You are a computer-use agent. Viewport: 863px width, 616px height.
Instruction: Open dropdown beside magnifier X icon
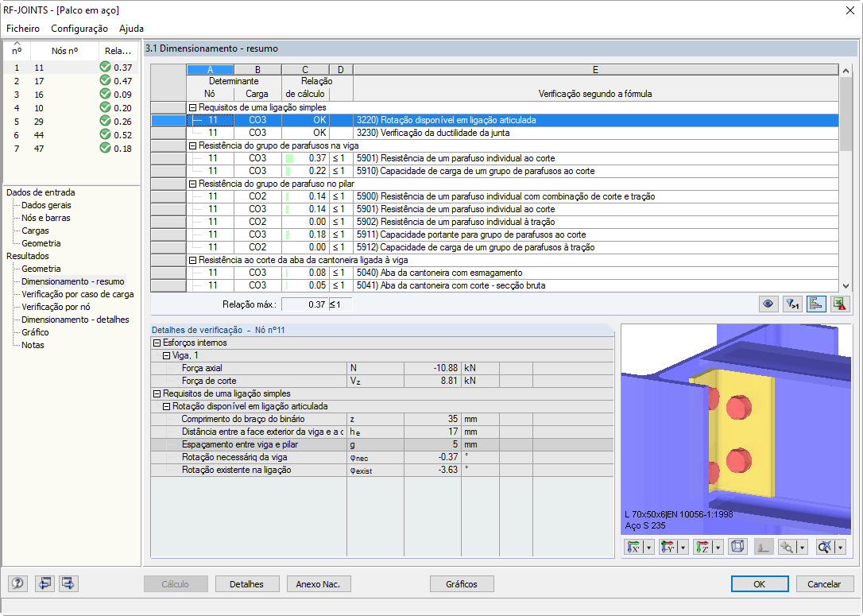pyautogui.click(x=841, y=547)
